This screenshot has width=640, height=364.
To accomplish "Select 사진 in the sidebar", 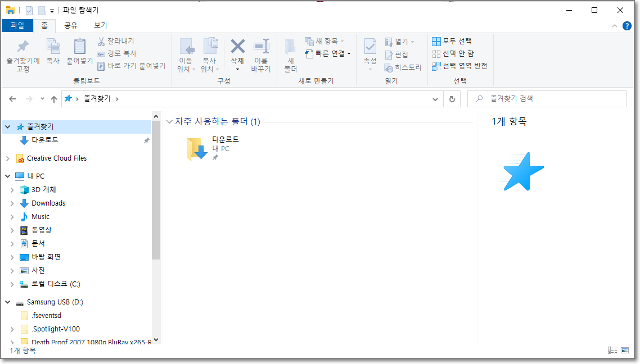I will (38, 270).
